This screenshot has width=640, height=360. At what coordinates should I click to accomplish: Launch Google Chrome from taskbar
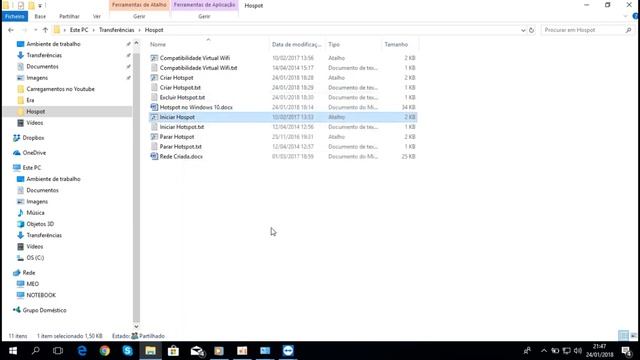pos(105,351)
